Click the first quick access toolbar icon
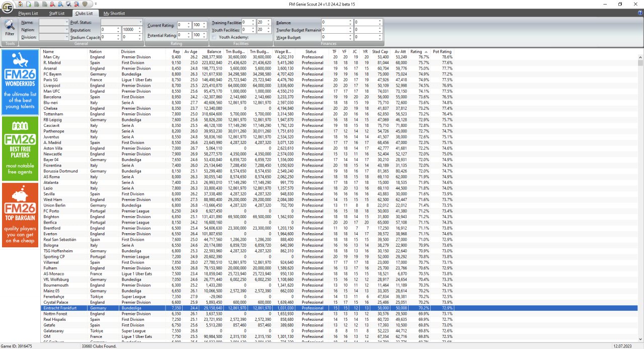The height and width of the screenshot is (349, 644). (x=21, y=4)
